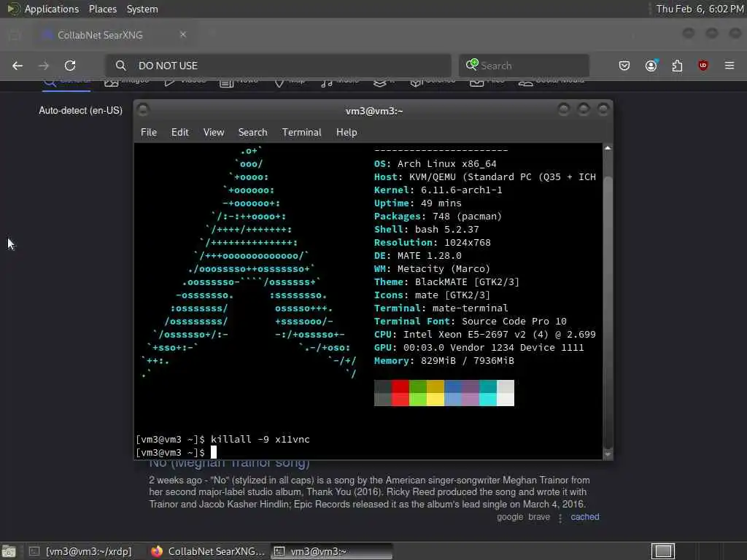Click the 'Kernel: 6.11.6-arch1-1' line
The width and height of the screenshot is (747, 560).
438,190
